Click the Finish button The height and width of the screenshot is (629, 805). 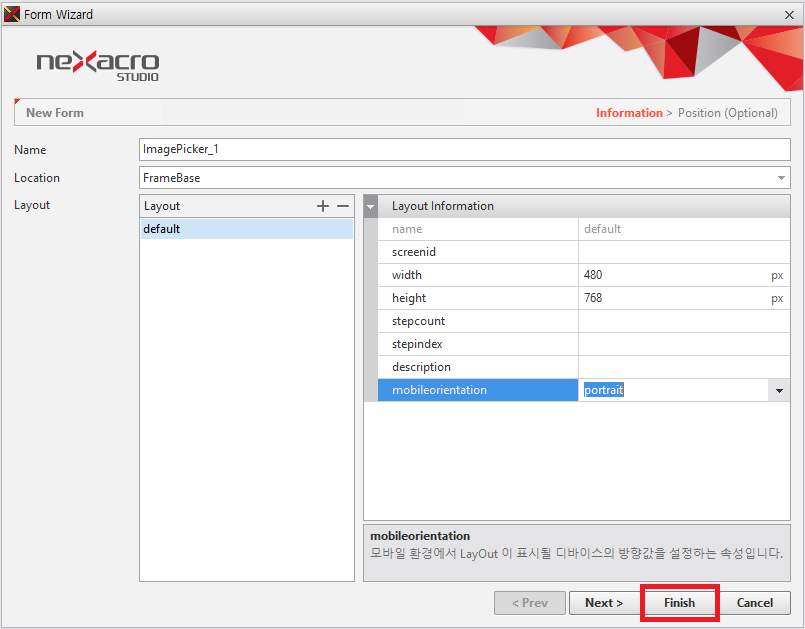[679, 603]
